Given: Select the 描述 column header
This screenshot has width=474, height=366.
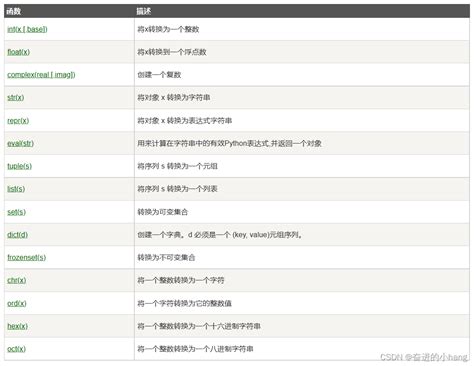Looking at the screenshot, I should [144, 11].
